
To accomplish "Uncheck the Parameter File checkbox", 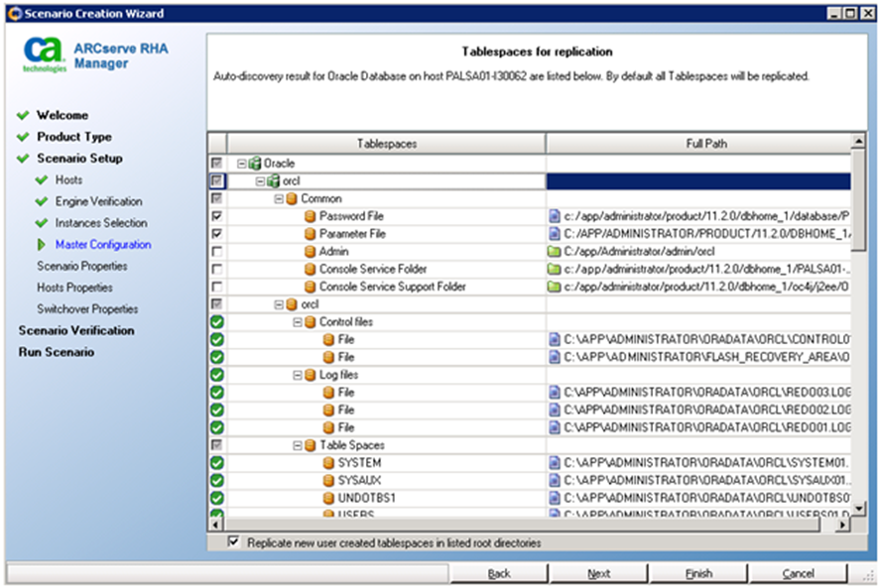I will tap(217, 234).
